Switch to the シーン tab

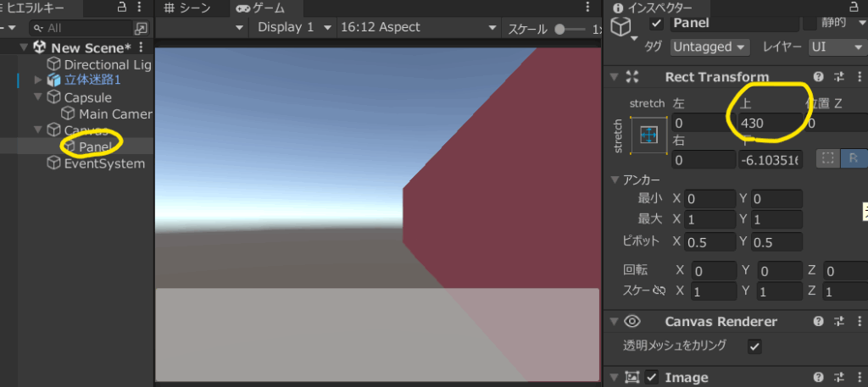click(x=187, y=8)
